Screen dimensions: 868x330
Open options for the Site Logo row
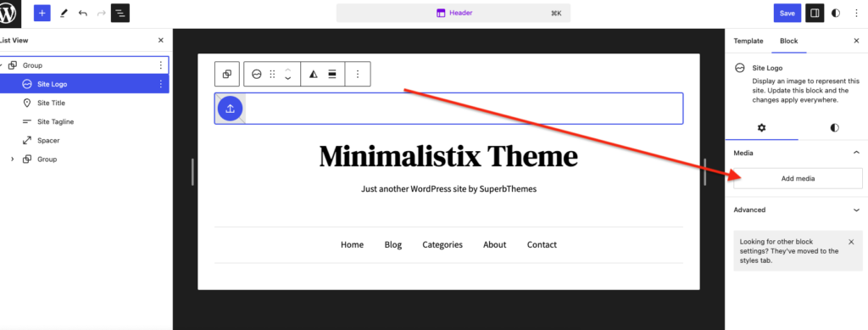click(x=160, y=84)
